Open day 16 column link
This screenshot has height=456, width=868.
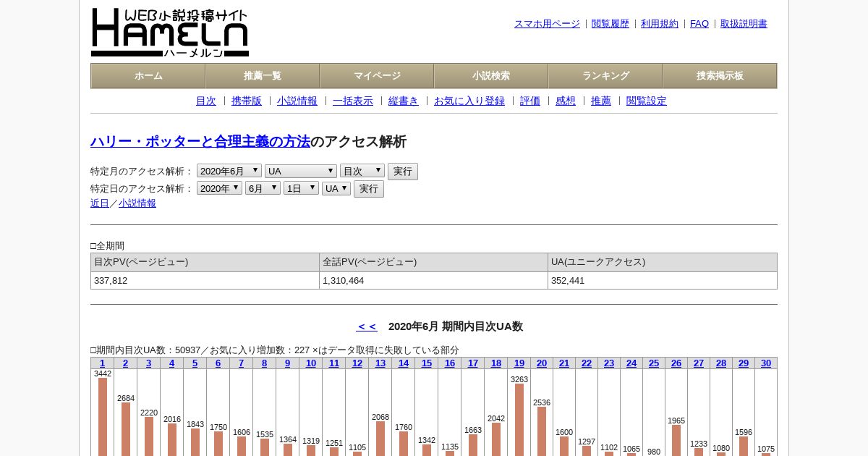pos(449,363)
